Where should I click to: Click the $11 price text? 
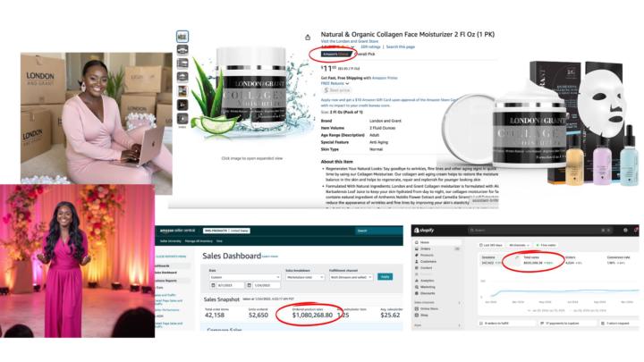tap(328, 68)
